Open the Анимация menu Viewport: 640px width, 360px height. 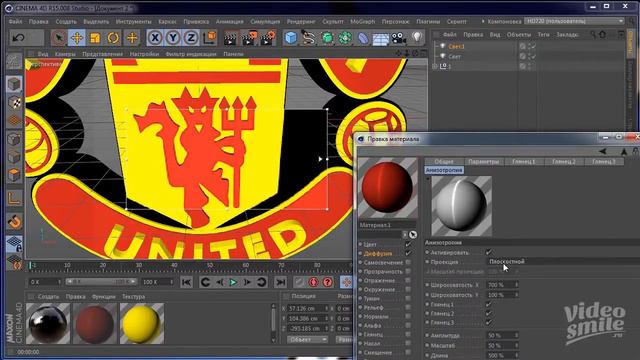229,22
